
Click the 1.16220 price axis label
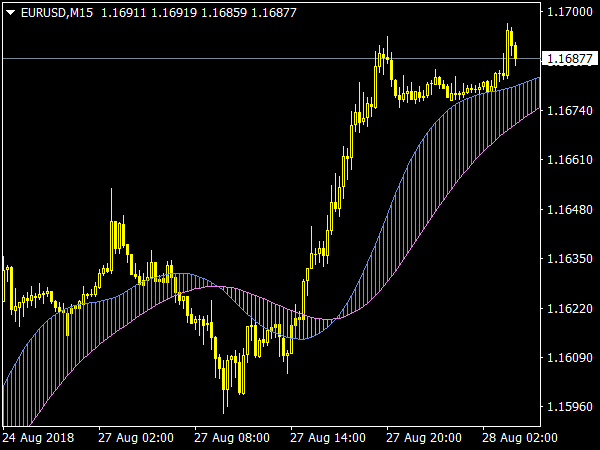(568, 308)
